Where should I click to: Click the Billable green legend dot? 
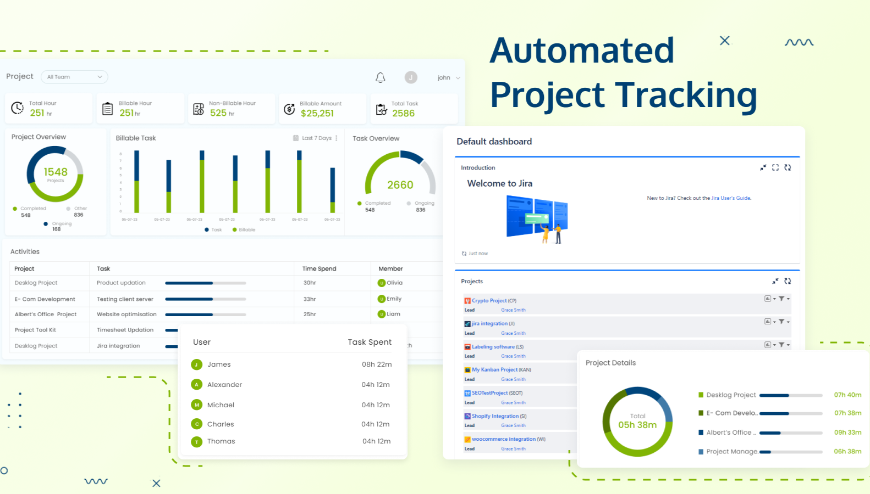point(235,230)
